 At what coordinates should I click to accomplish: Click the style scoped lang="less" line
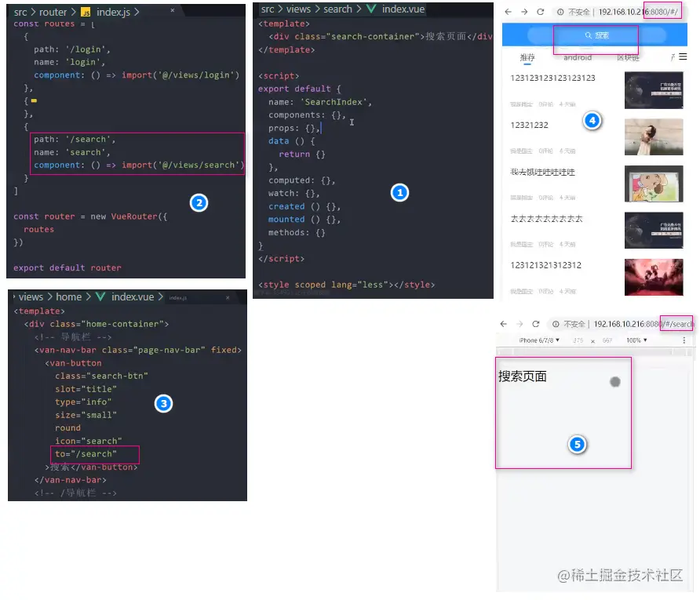point(346,285)
